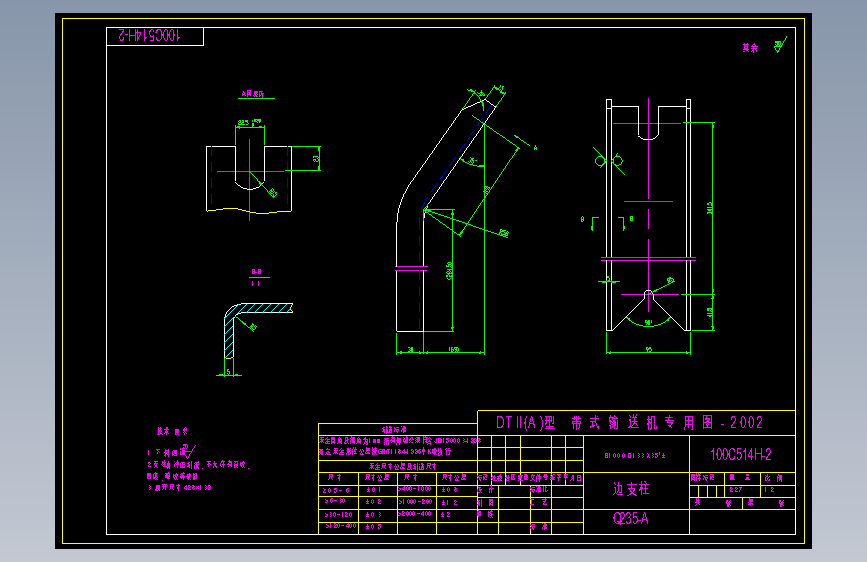
Task: Click the drawing number 100C514H-2 in the title block
Action: [741, 454]
